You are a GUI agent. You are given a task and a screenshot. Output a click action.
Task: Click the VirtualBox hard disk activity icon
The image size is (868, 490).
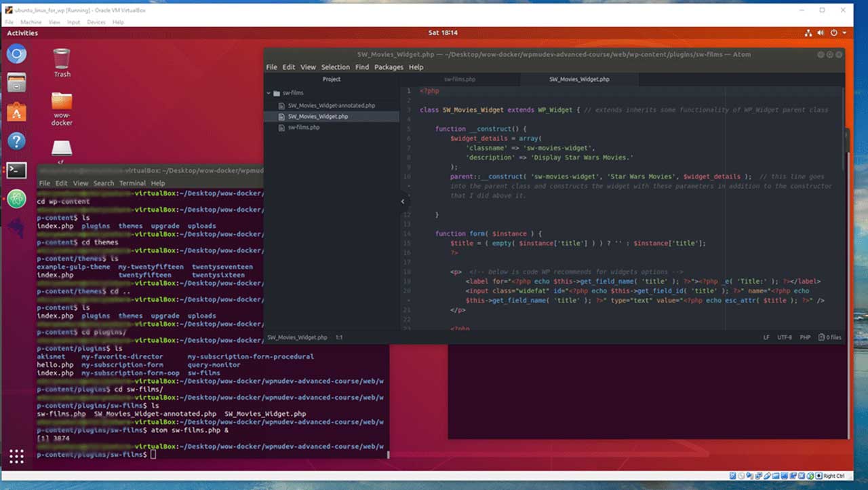click(732, 476)
